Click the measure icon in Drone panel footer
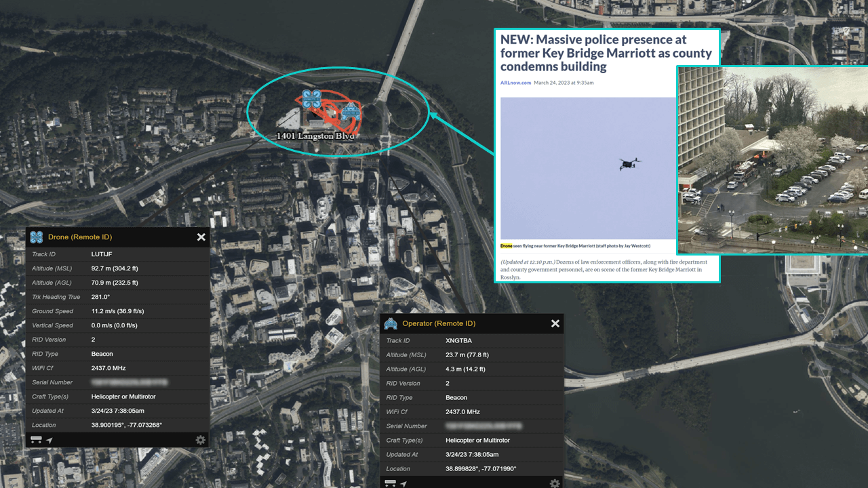 (x=36, y=440)
